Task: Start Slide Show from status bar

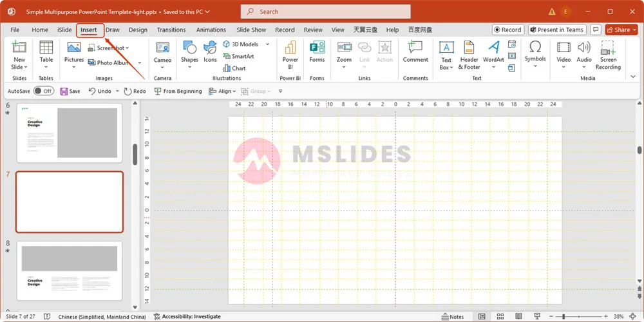Action: (537, 317)
